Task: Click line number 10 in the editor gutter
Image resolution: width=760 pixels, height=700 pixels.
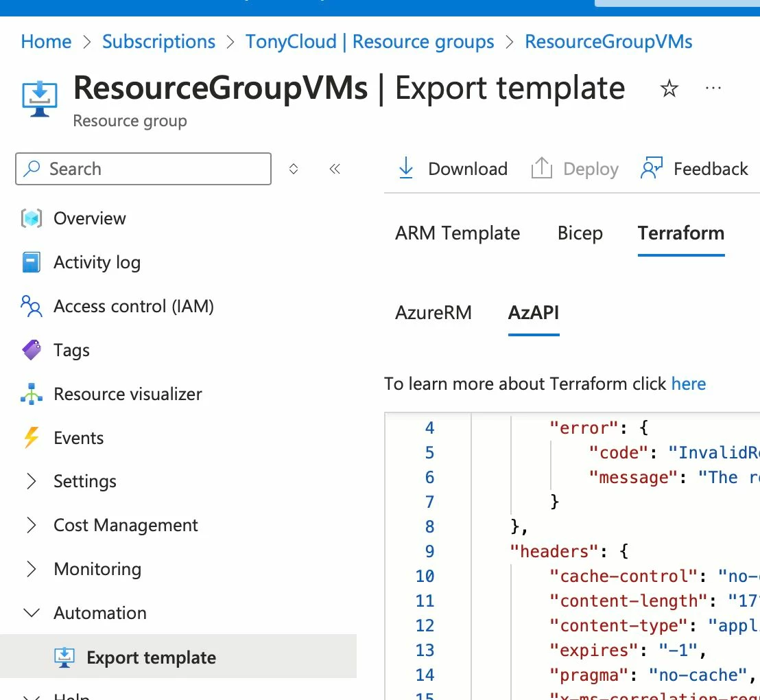Action: [x=425, y=576]
